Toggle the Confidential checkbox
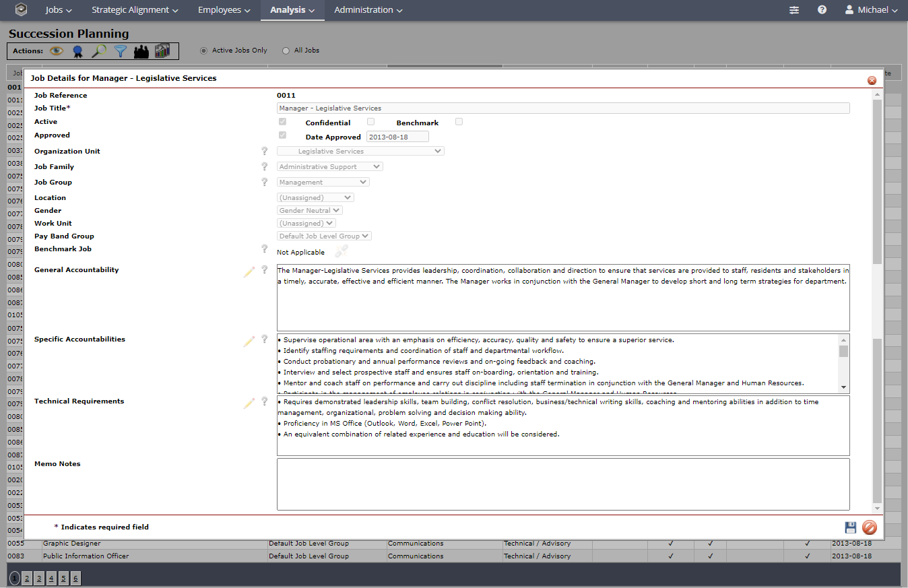The height and width of the screenshot is (588, 908). [370, 122]
